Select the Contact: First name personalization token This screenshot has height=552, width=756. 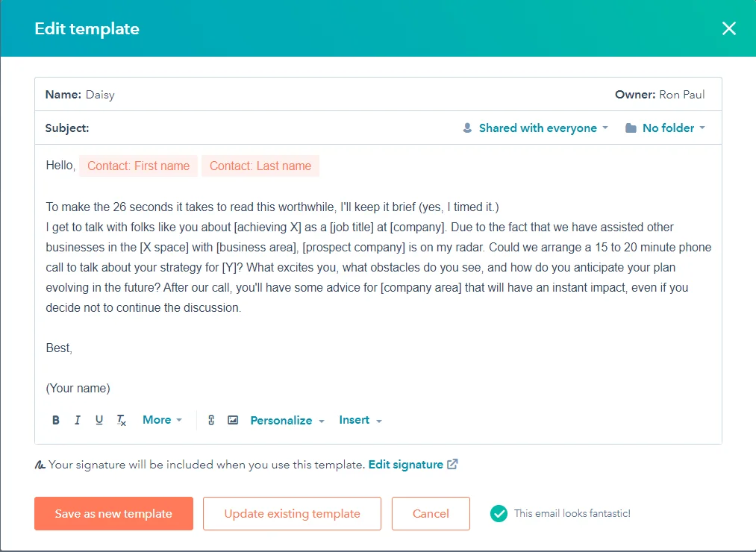tap(138, 166)
